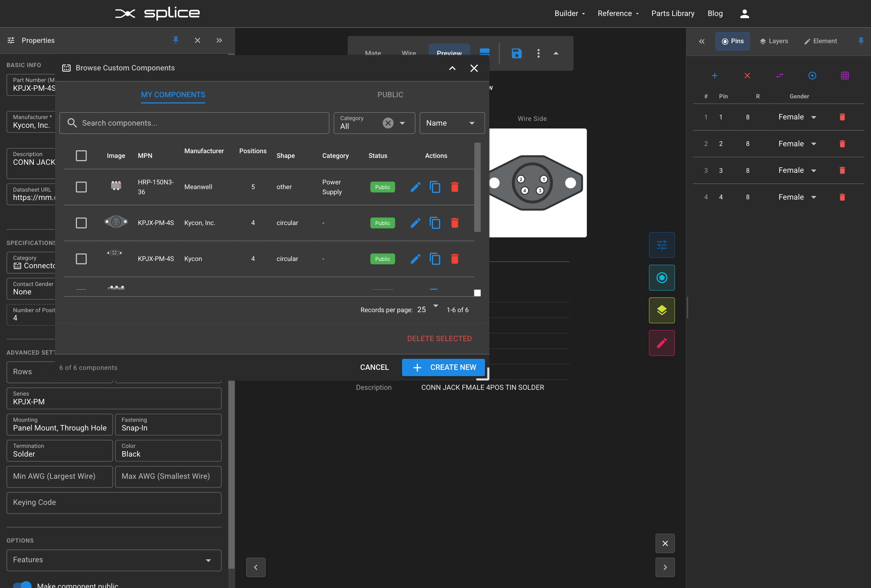Click the swap pins arrows icon

[780, 75]
